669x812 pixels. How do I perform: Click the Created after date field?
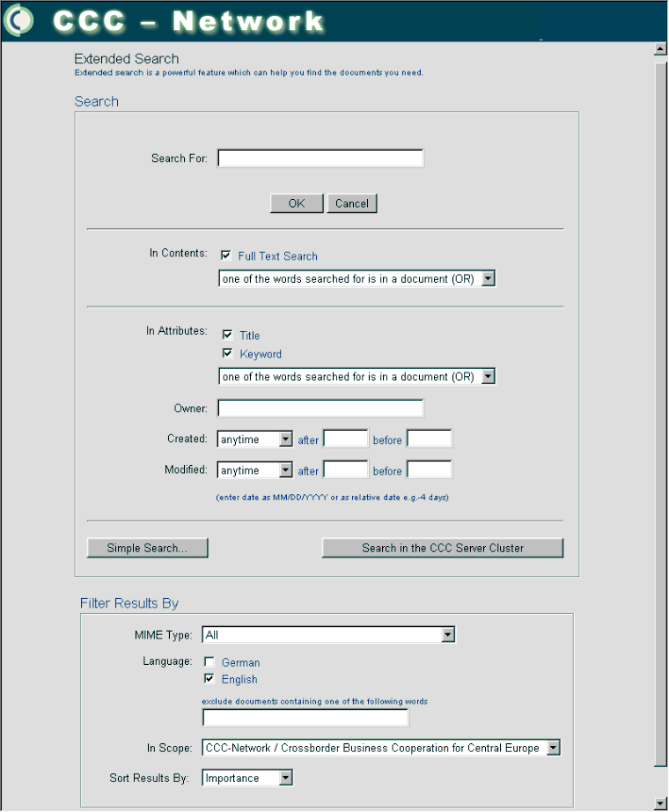pos(345,439)
